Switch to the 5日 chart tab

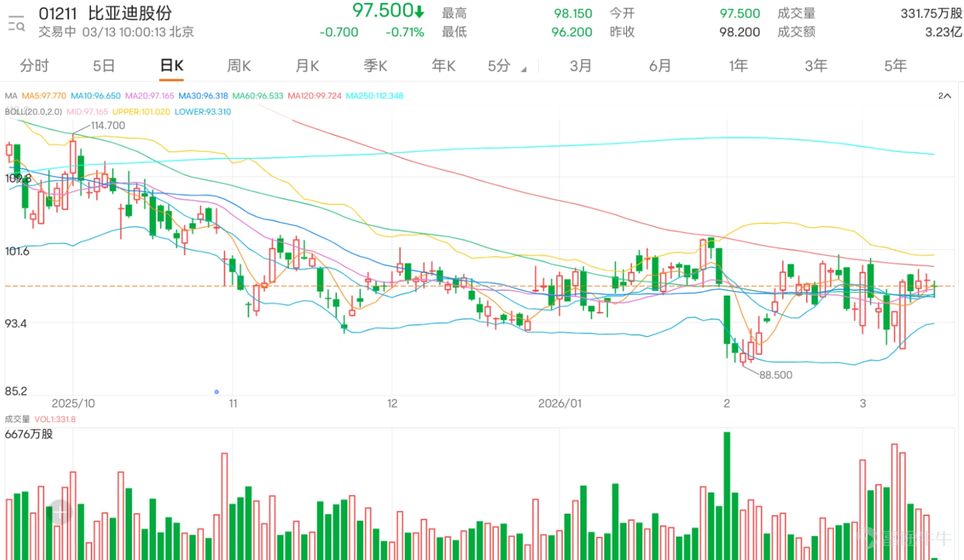(104, 66)
